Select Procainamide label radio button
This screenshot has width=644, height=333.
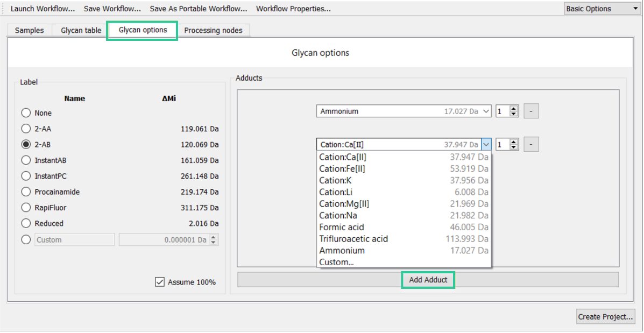coord(26,192)
